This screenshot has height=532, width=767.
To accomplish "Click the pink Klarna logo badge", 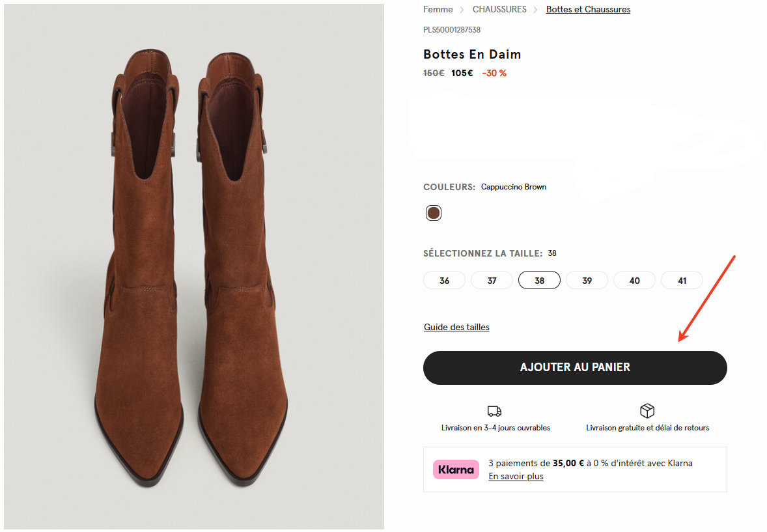I will tap(456, 469).
